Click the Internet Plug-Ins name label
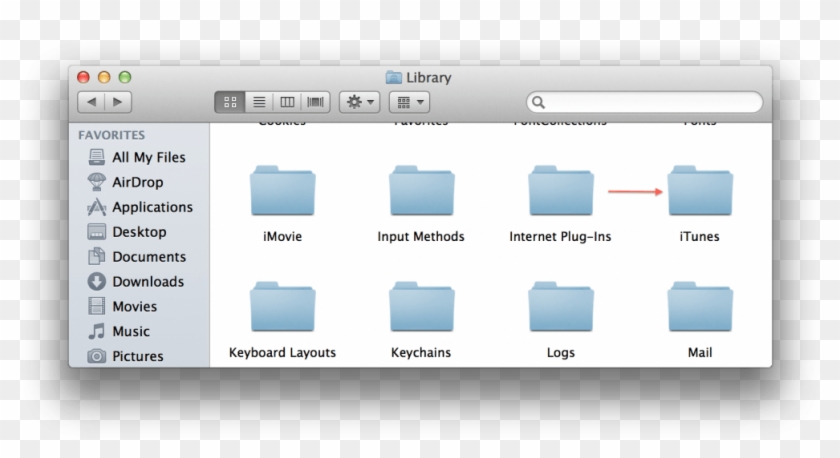 tap(560, 236)
